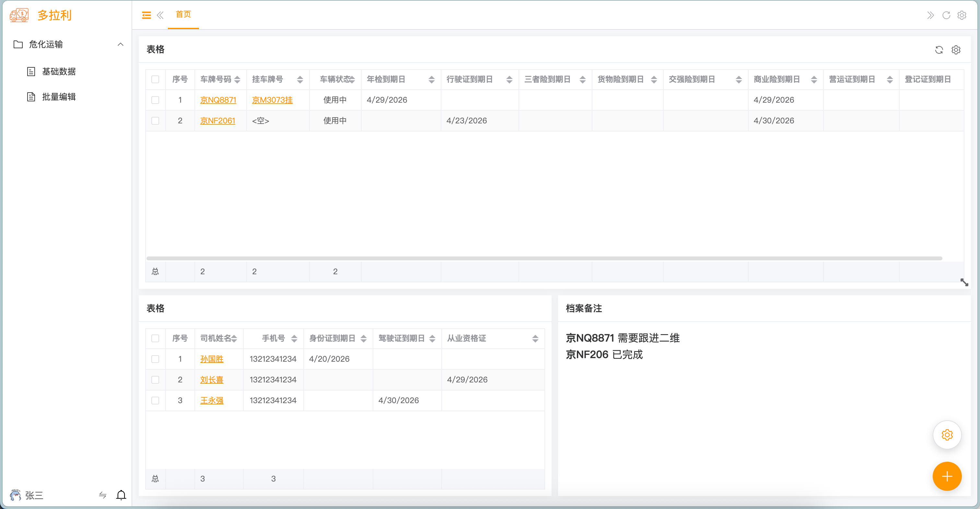980x509 pixels.
Task: Select all rows in vehicle table
Action: (x=155, y=79)
